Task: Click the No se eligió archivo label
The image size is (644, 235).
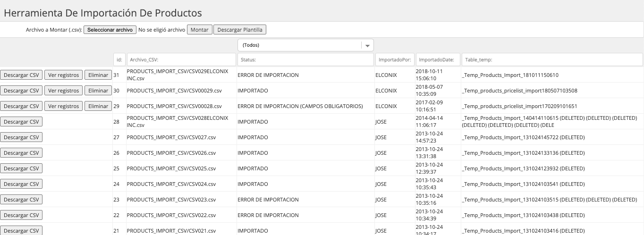Action: point(161,30)
